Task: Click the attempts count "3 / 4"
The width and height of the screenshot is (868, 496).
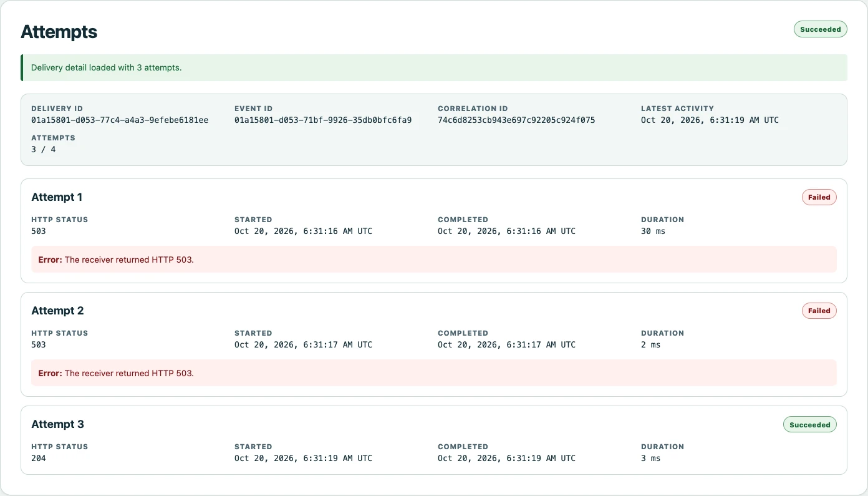Action: coord(44,150)
